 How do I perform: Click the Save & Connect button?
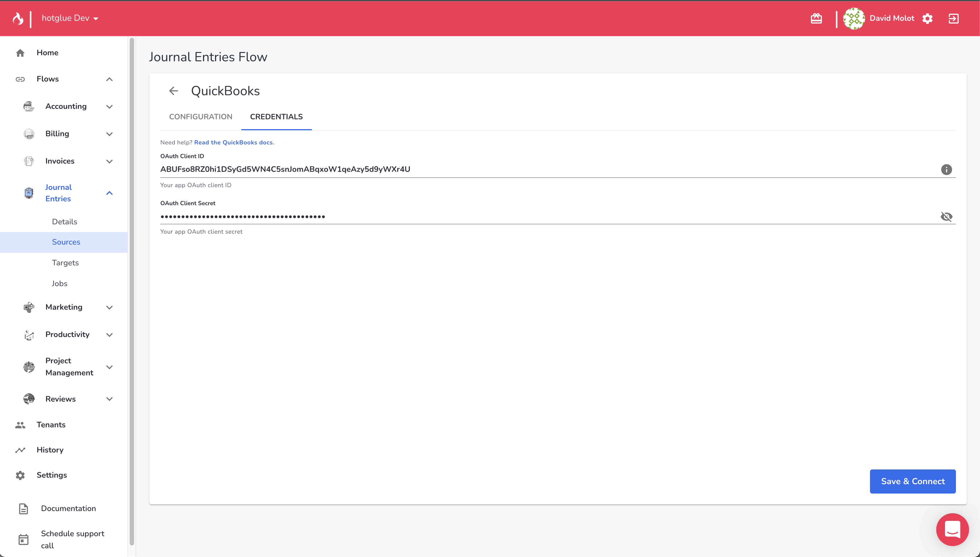912,481
